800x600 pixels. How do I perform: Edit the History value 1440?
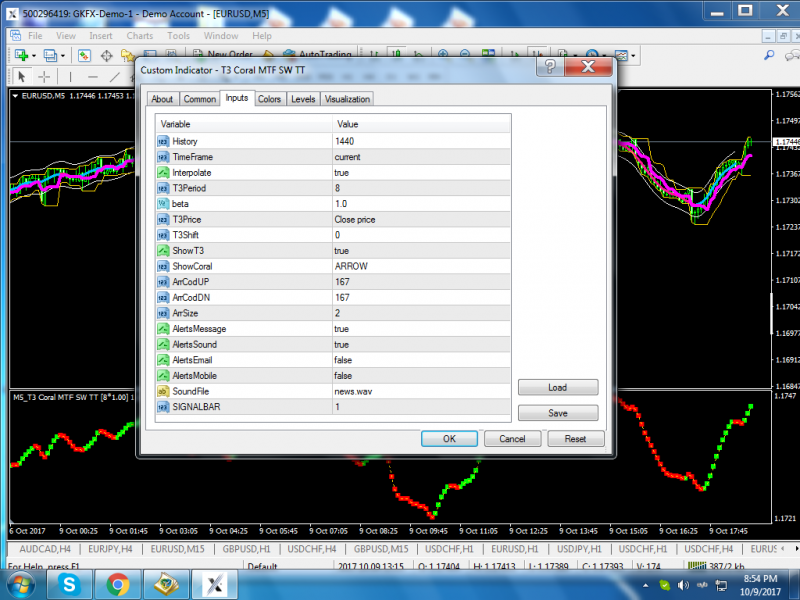pos(421,141)
